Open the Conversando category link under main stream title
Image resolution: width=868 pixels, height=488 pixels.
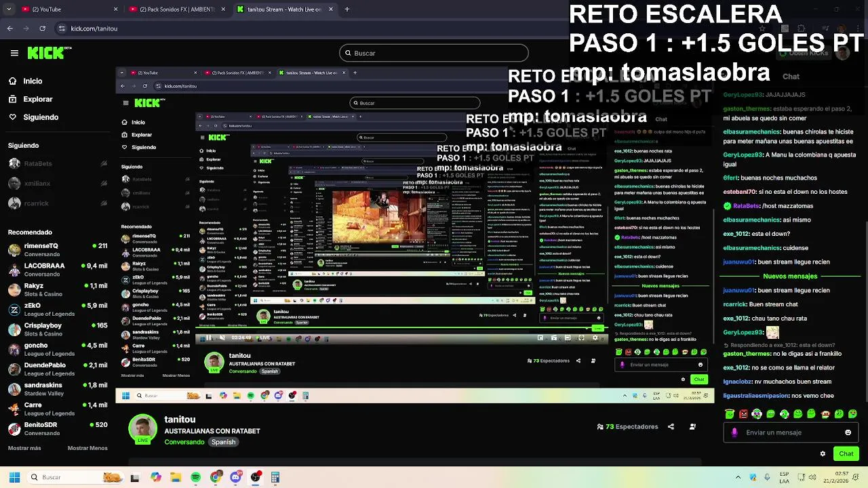(x=184, y=442)
